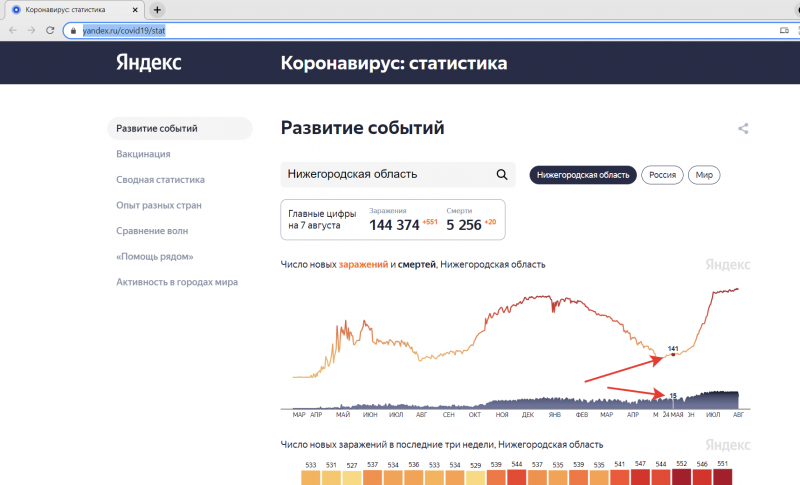
Task: Click the icon at the address bar's right end
Action: pyautogui.click(x=784, y=31)
